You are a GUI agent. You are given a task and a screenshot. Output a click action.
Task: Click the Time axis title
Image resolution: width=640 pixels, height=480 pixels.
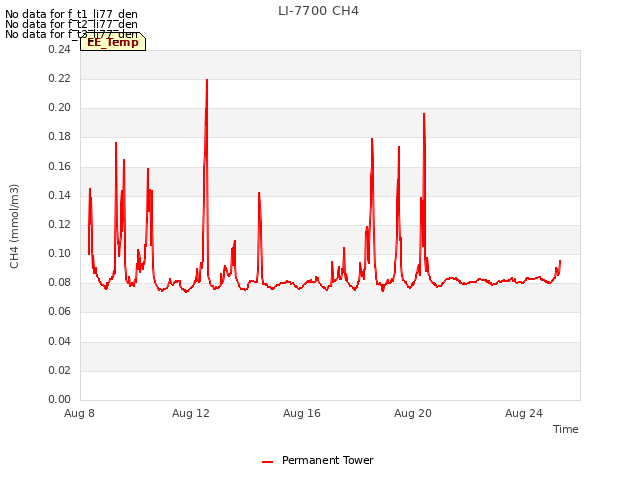click(565, 429)
